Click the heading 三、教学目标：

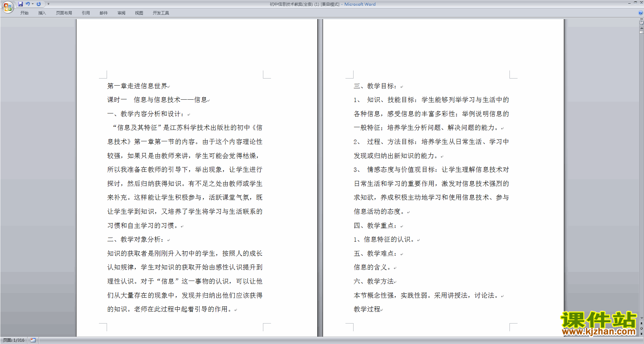coord(376,86)
